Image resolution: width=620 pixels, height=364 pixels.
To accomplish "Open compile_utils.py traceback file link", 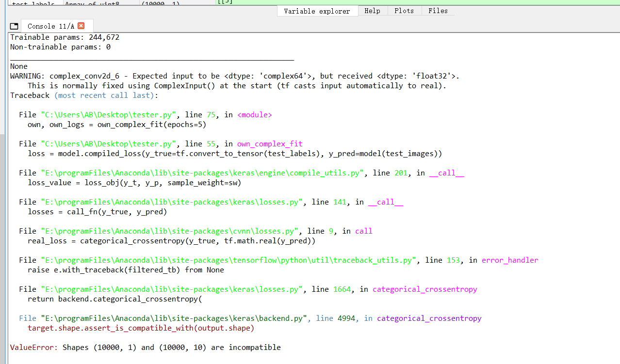I will coord(203,173).
